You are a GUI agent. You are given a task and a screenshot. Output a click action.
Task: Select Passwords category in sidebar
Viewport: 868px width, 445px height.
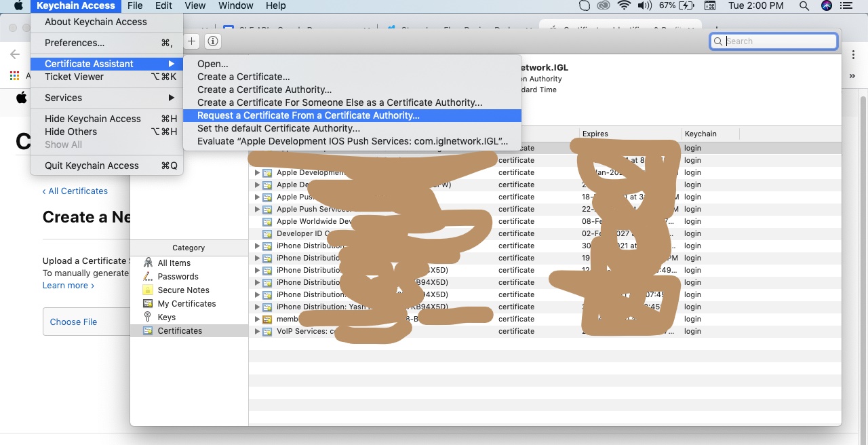click(x=178, y=277)
